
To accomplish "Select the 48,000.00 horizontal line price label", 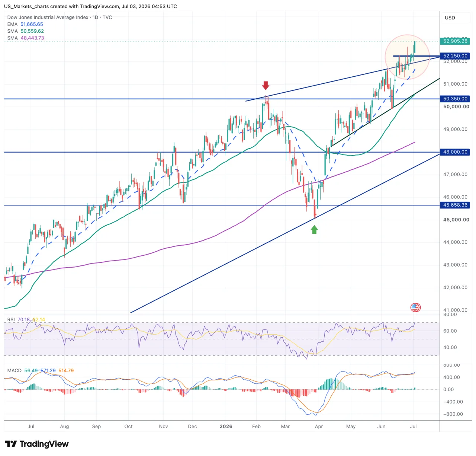I will (455, 152).
